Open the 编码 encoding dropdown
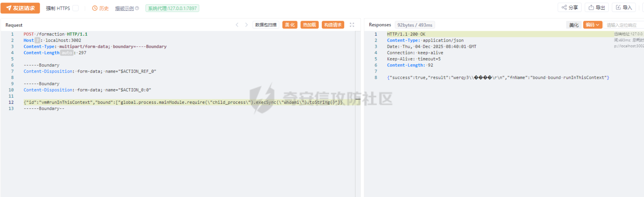 tap(593, 25)
